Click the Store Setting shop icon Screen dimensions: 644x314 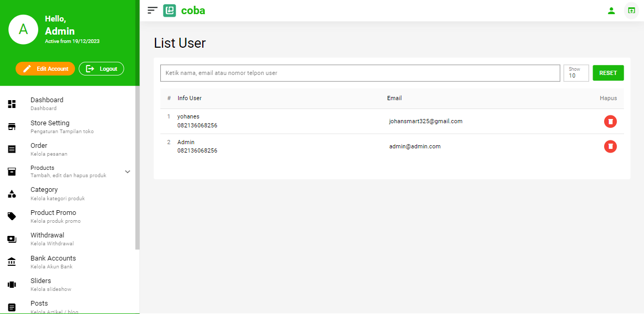(12, 127)
